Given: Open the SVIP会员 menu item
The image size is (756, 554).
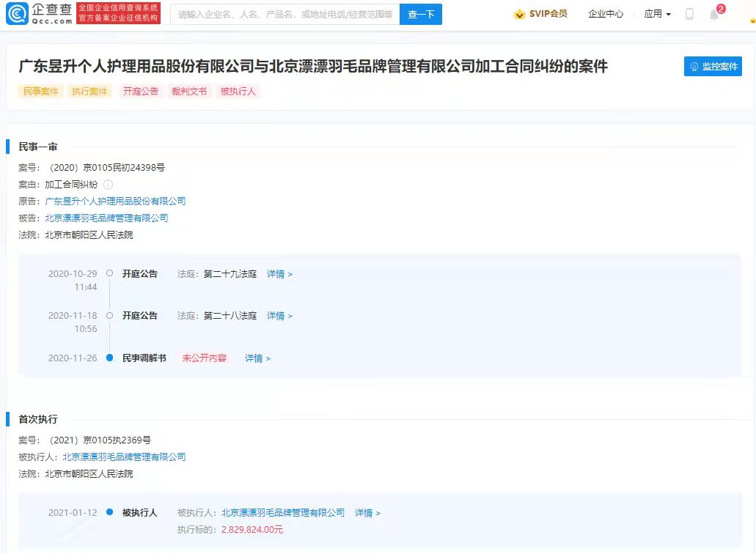Looking at the screenshot, I should coord(548,14).
